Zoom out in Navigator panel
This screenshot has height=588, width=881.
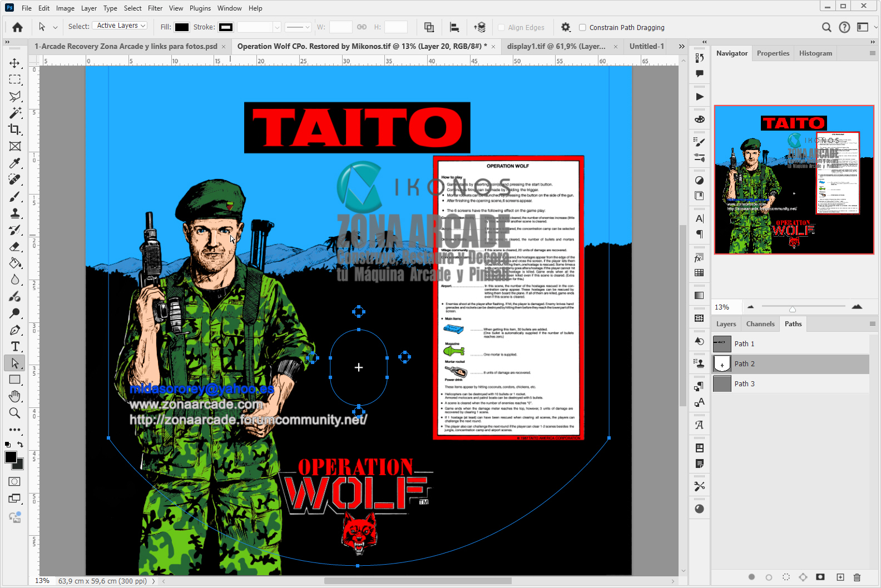click(x=751, y=307)
